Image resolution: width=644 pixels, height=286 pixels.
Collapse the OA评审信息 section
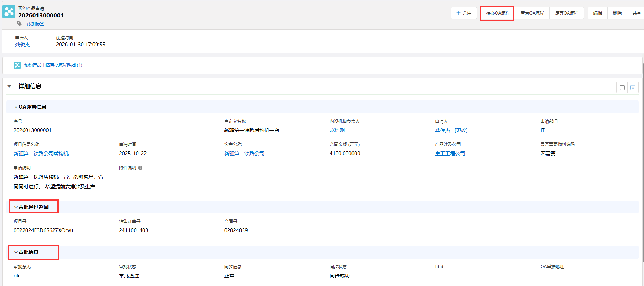[16, 107]
